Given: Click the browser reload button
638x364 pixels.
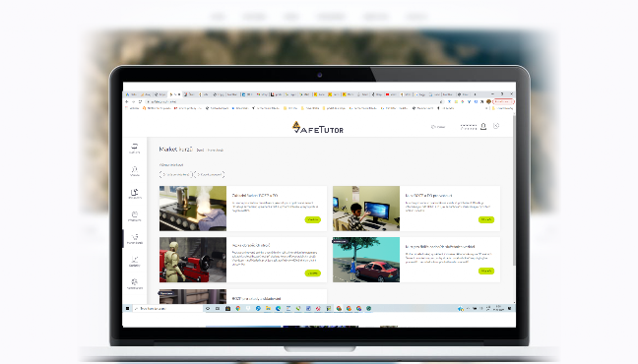Looking at the screenshot, I should tap(140, 101).
